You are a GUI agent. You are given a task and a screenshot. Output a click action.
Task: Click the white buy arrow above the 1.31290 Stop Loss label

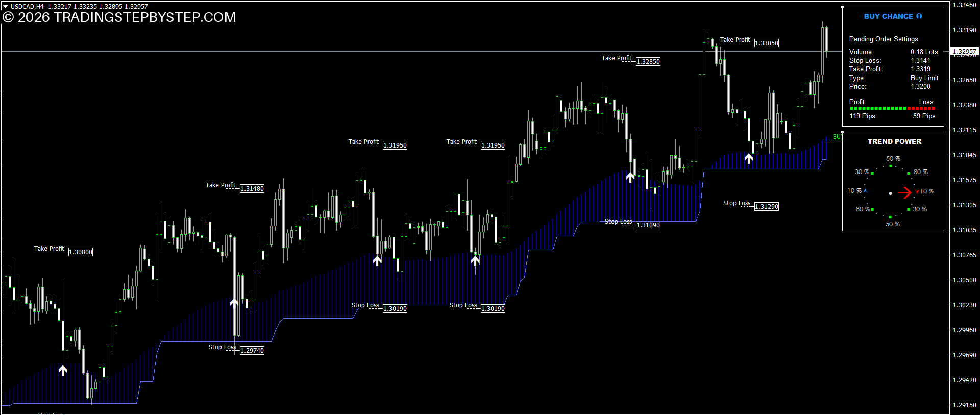click(749, 159)
